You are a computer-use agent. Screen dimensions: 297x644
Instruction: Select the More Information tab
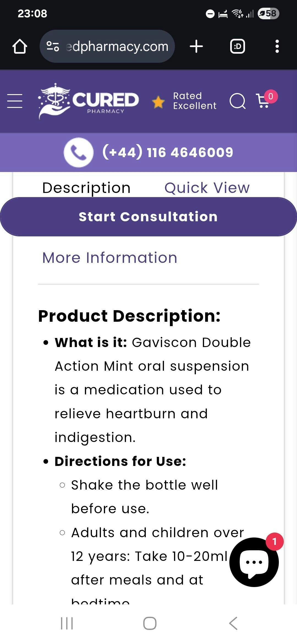point(110,258)
